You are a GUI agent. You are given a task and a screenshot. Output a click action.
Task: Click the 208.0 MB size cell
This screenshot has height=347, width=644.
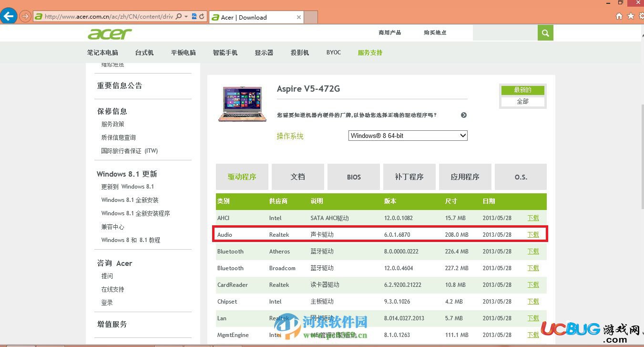[x=457, y=235]
